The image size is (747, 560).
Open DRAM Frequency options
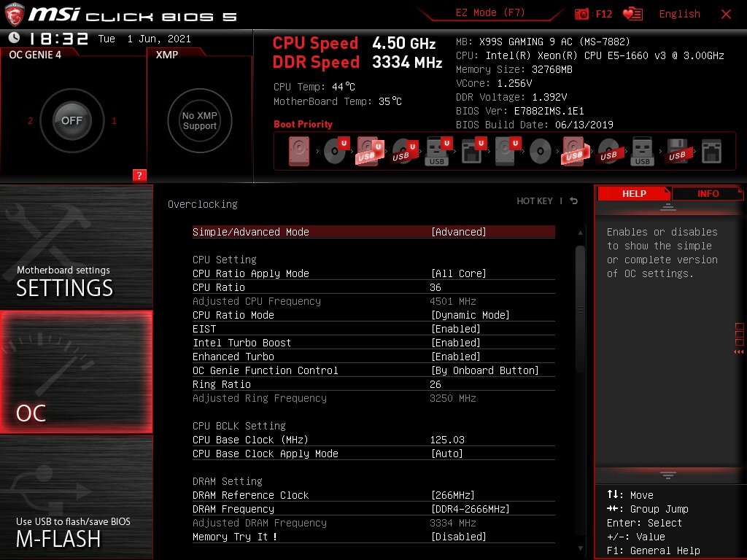[x=373, y=509]
